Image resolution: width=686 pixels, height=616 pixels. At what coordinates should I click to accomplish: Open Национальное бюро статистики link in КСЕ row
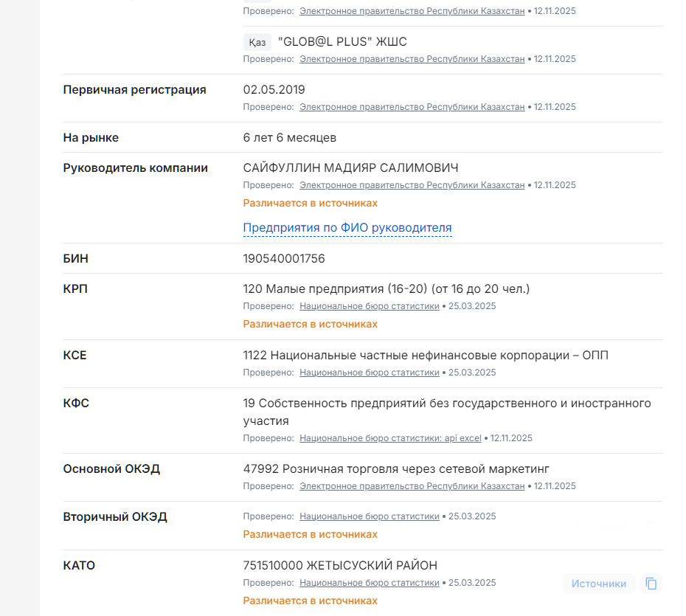[369, 373]
